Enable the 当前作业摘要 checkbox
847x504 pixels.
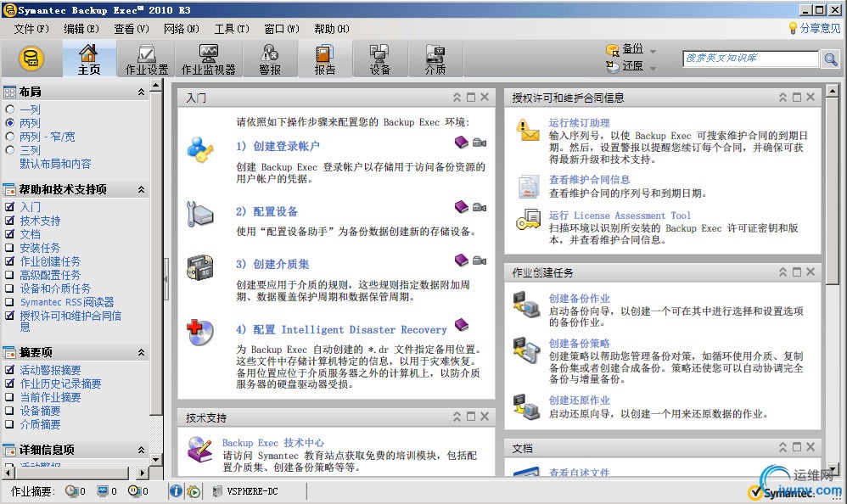pyautogui.click(x=9, y=397)
